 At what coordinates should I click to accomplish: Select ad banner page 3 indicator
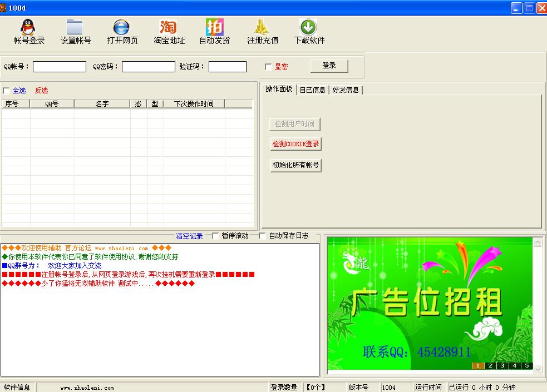[x=502, y=365]
